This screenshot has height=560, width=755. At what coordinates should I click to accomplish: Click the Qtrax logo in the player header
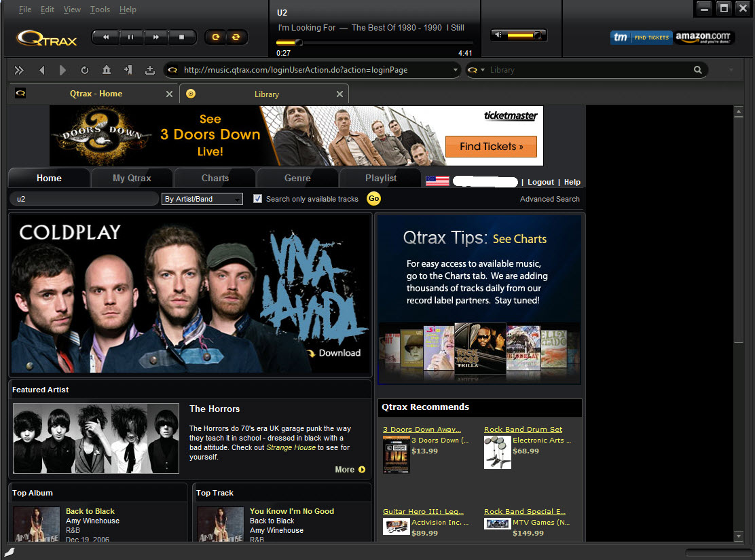(x=47, y=38)
